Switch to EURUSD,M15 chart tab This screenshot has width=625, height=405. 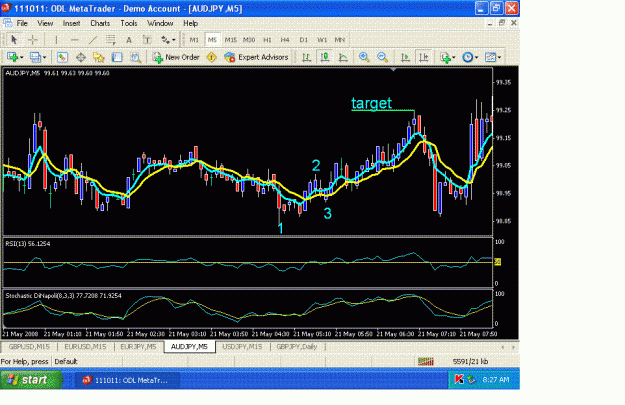pos(85,347)
